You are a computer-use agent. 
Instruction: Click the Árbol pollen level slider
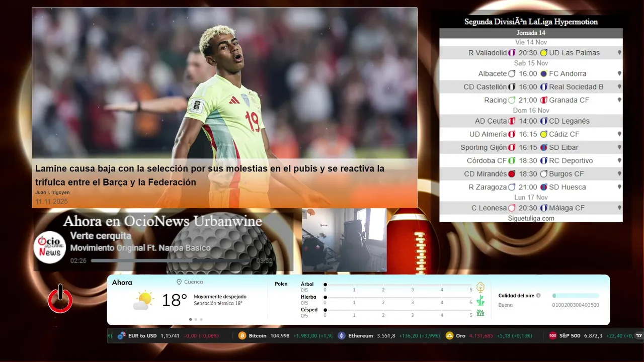pos(398,285)
